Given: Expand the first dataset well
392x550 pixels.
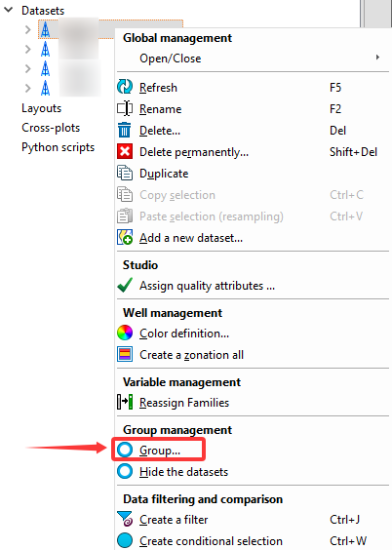Looking at the screenshot, I should click(x=27, y=30).
